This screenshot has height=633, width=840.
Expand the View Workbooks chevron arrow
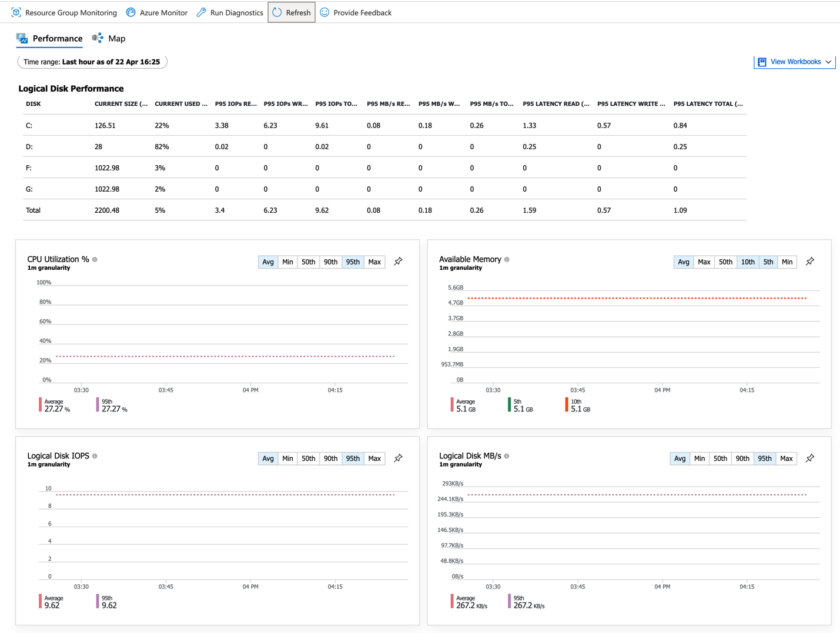828,62
